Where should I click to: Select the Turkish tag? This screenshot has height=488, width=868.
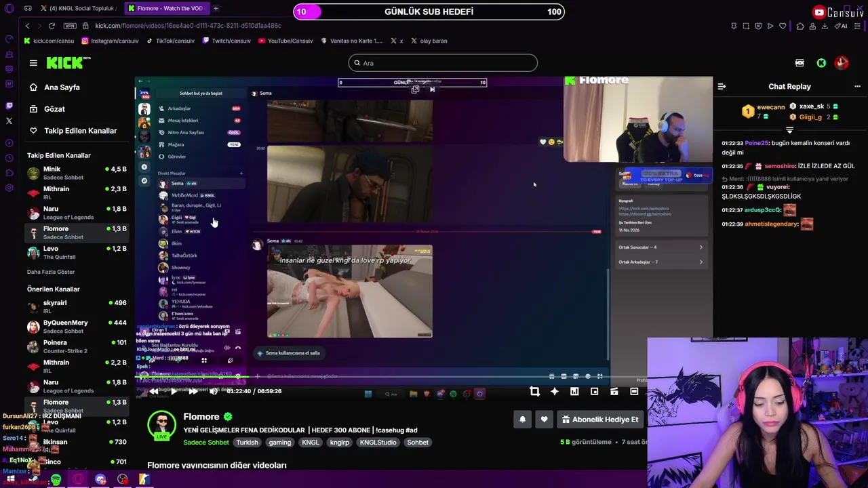[x=247, y=443]
